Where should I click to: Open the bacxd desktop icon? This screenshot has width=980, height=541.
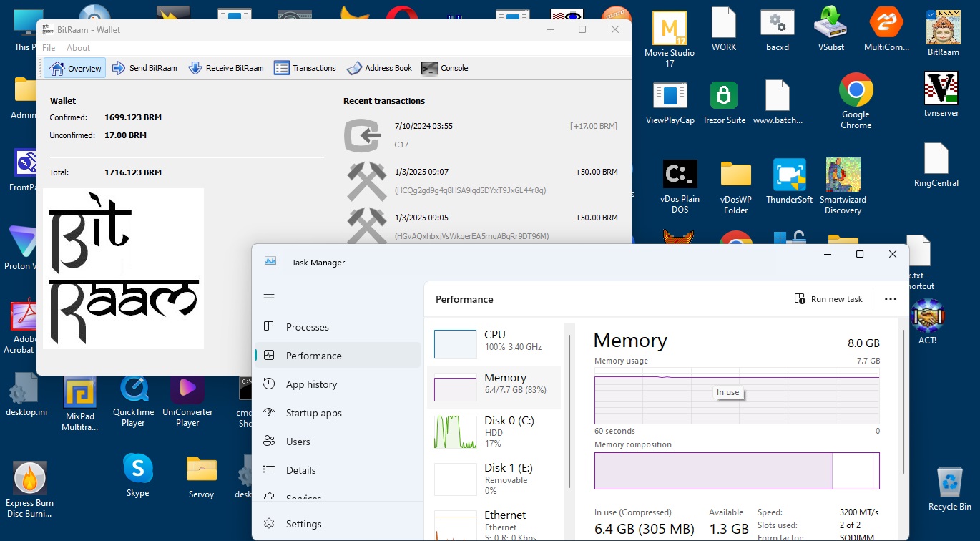778,29
